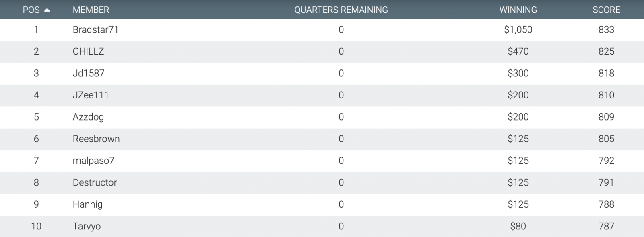The image size is (644, 237).
Task: Select the score 833 cell
Action: (606, 30)
